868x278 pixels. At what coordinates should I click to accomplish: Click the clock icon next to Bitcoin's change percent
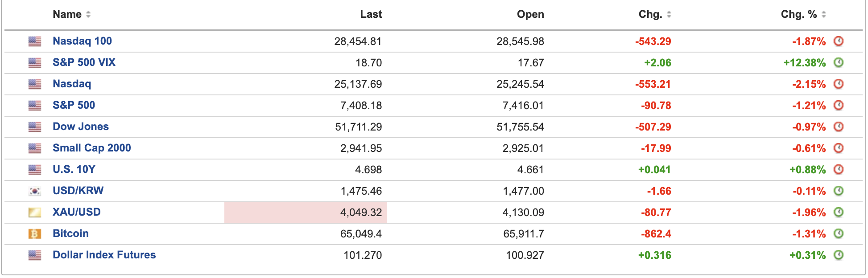(839, 233)
